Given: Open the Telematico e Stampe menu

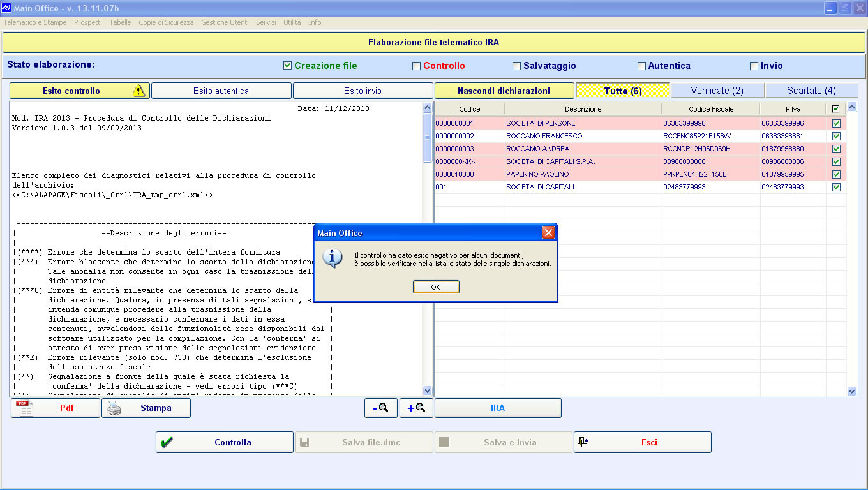Looking at the screenshot, I should (x=35, y=22).
